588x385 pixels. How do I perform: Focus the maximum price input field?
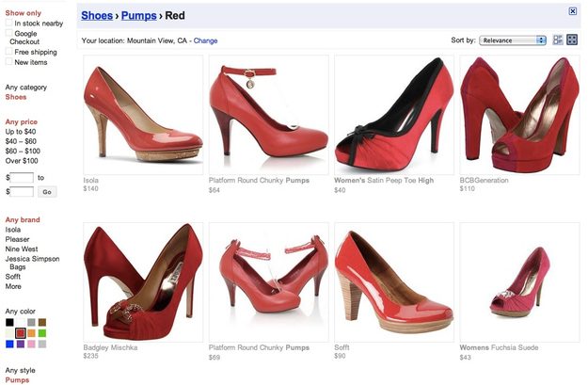[22, 192]
